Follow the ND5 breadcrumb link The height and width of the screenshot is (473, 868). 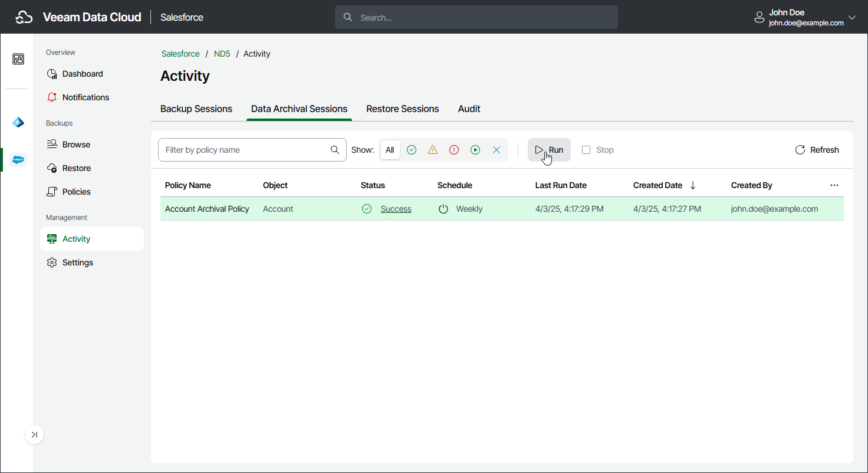(x=222, y=54)
